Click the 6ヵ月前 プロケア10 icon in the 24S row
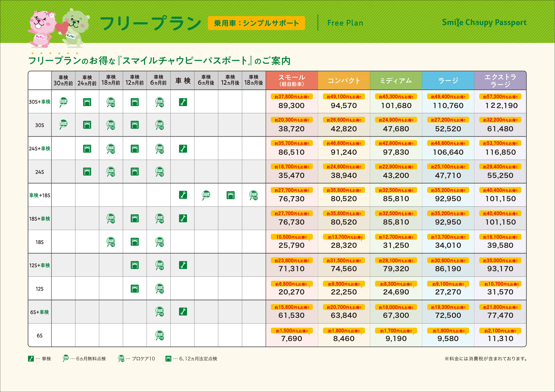This screenshot has width=555, height=392. click(159, 171)
